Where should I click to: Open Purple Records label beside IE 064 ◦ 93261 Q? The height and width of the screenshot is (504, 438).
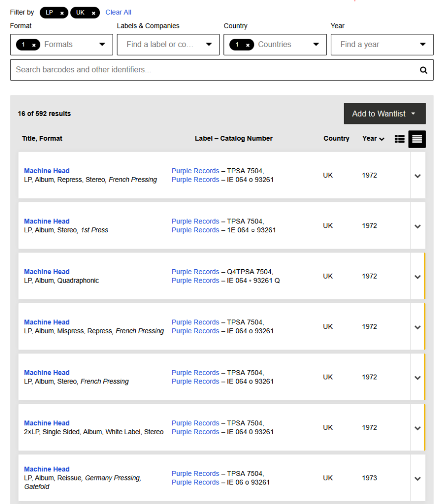tap(195, 281)
